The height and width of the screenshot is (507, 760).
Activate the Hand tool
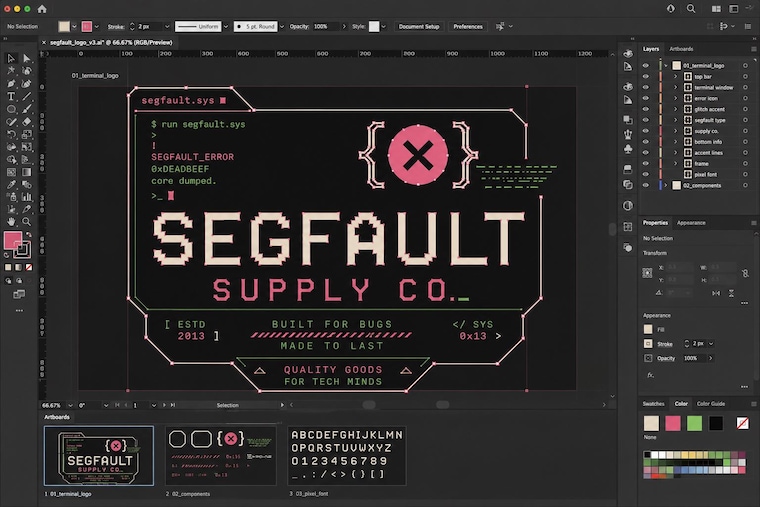tap(11, 222)
